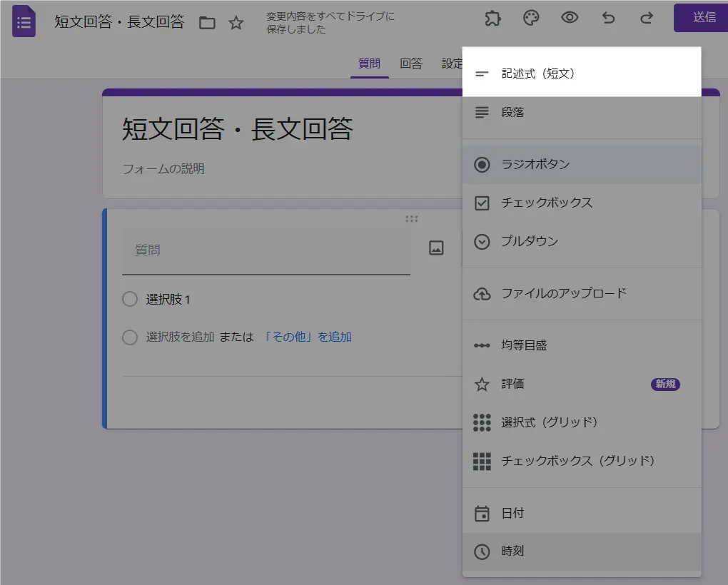The image size is (728, 585).
Task: Select 選択式（グリッド） option
Action: (x=582, y=422)
